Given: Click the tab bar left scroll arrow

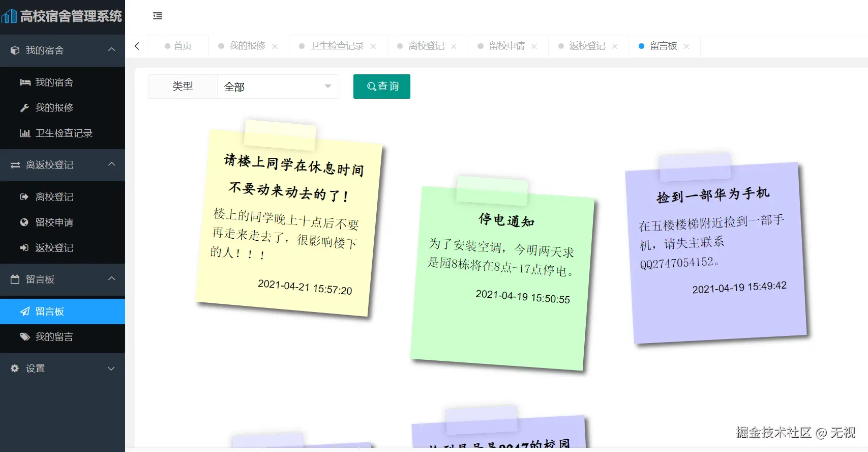Looking at the screenshot, I should pyautogui.click(x=137, y=46).
